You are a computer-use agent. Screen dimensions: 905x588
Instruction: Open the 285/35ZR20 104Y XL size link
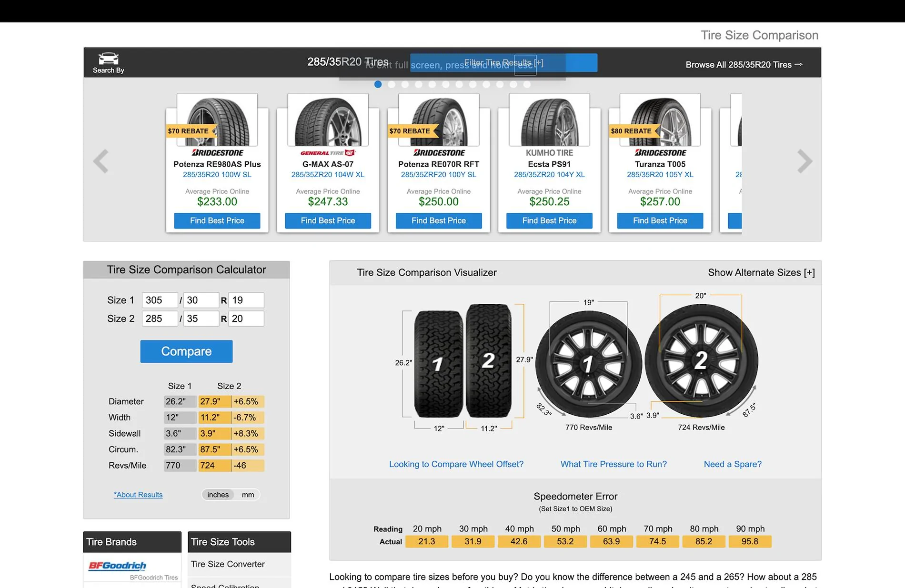tap(549, 175)
